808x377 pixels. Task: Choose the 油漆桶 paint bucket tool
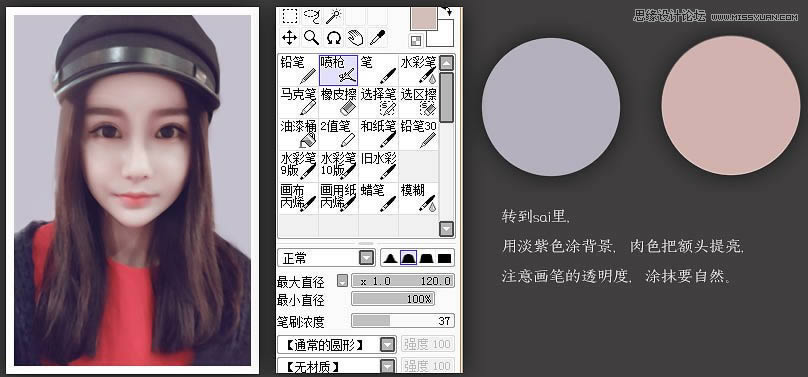pos(298,134)
